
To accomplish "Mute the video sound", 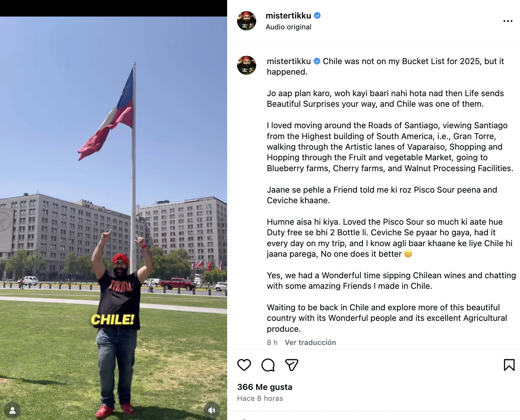I will (x=212, y=410).
